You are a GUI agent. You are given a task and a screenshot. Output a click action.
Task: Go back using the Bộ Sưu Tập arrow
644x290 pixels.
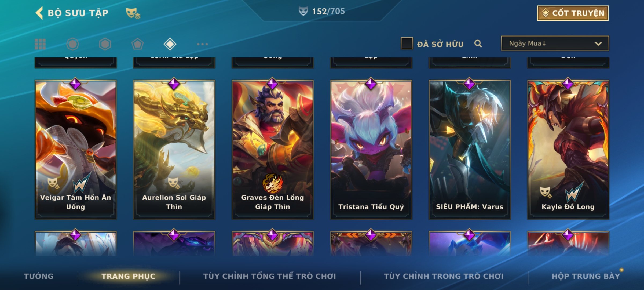pos(39,13)
